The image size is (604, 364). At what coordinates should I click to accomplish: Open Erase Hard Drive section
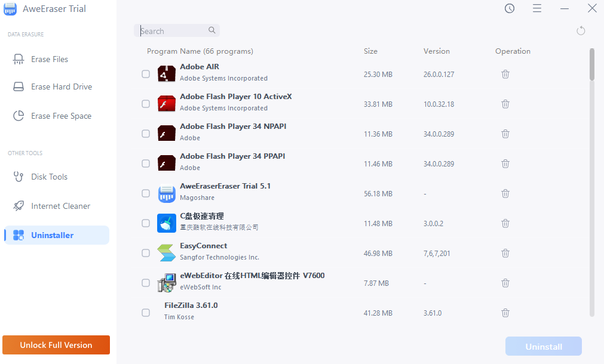[57, 87]
